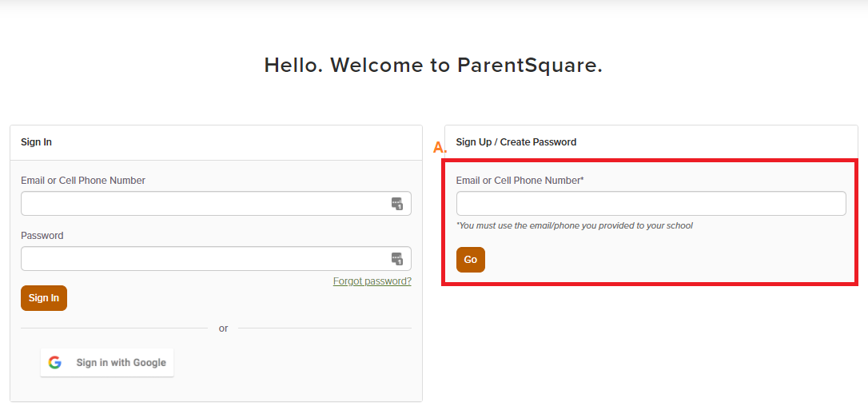
Task: Focus the Sign In email or phone field
Action: coord(216,204)
